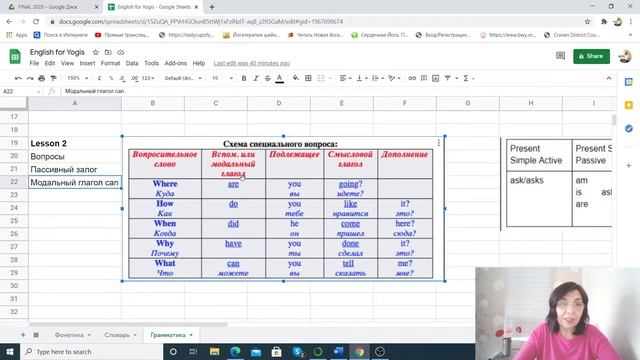640x360 pixels.
Task: Open the Windows Start menu
Action: pos(10,351)
